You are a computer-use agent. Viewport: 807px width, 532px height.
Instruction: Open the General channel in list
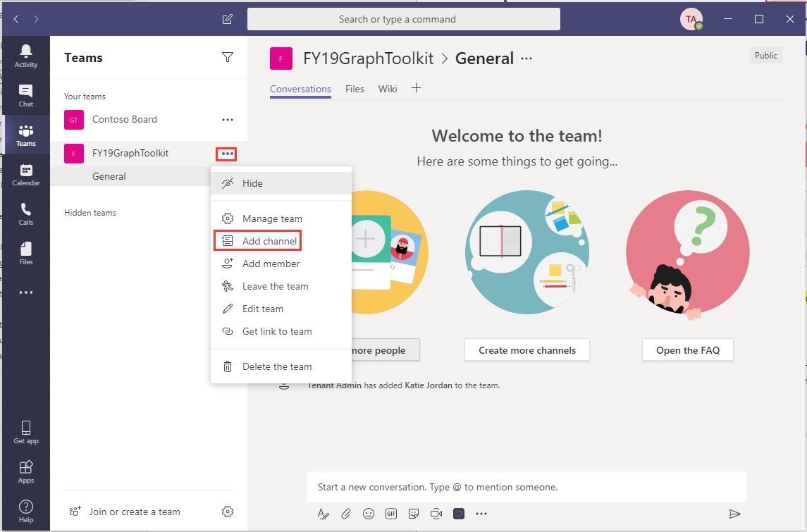tap(130, 176)
